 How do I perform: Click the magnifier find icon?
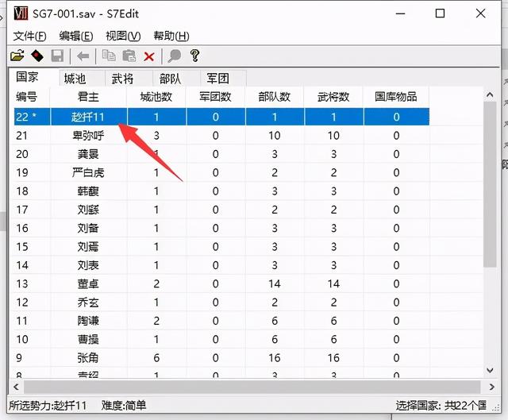pos(174,56)
